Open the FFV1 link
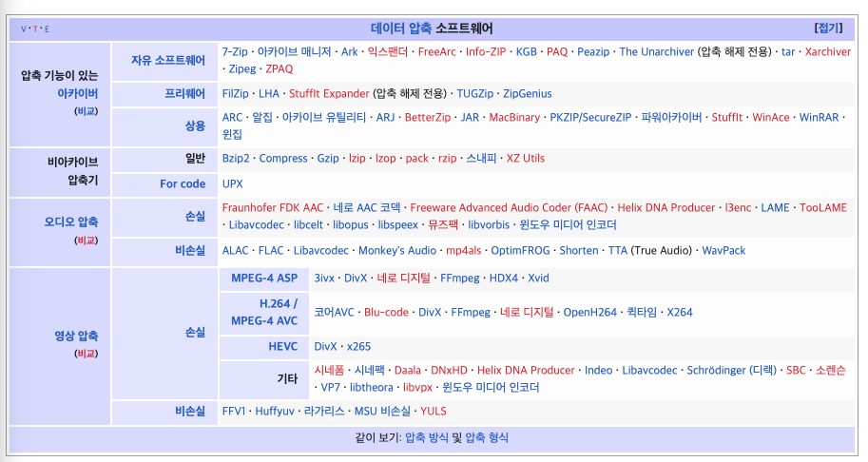Viewport: 868px width, 462px height. tap(234, 411)
